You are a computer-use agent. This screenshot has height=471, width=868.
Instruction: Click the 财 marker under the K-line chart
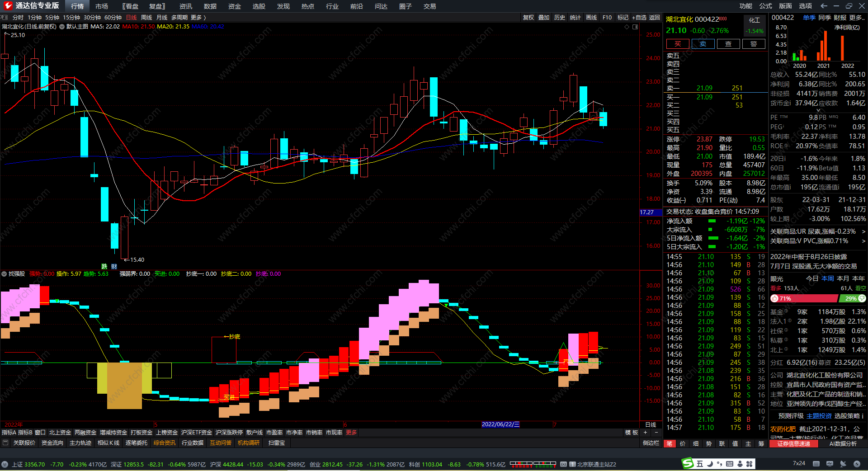(114, 266)
